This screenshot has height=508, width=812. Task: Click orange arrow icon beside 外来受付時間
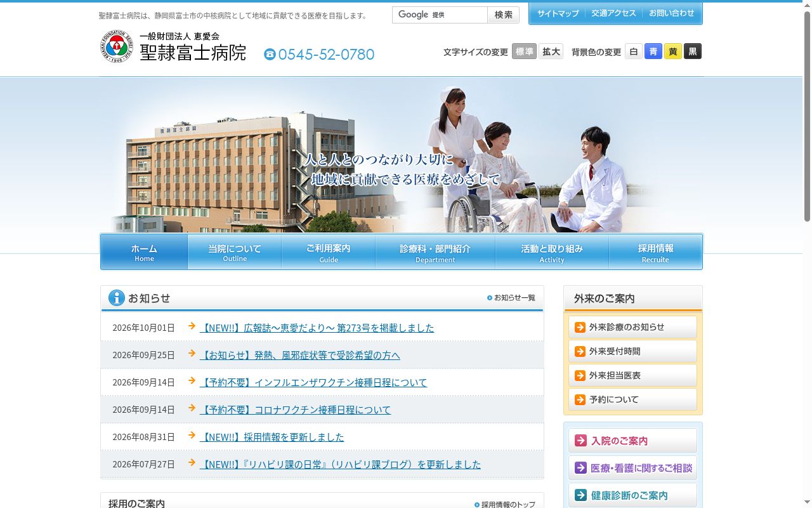tap(580, 351)
